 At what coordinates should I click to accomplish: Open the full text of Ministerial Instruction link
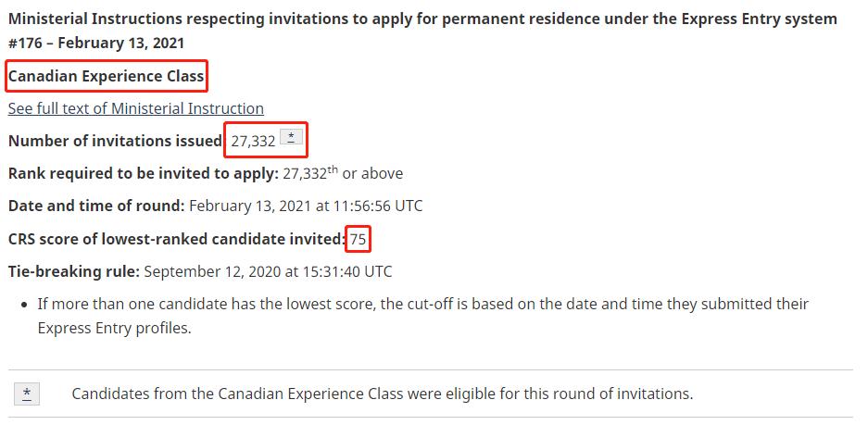point(135,108)
